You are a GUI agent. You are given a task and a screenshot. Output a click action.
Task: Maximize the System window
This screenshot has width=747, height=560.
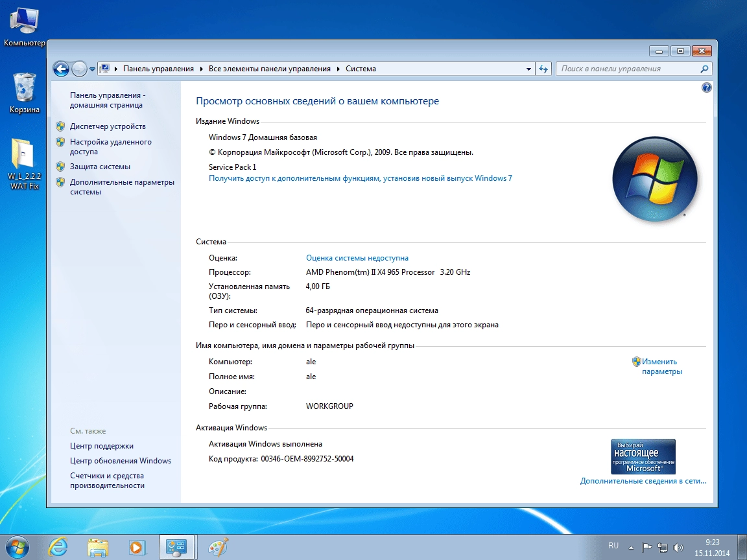[680, 51]
